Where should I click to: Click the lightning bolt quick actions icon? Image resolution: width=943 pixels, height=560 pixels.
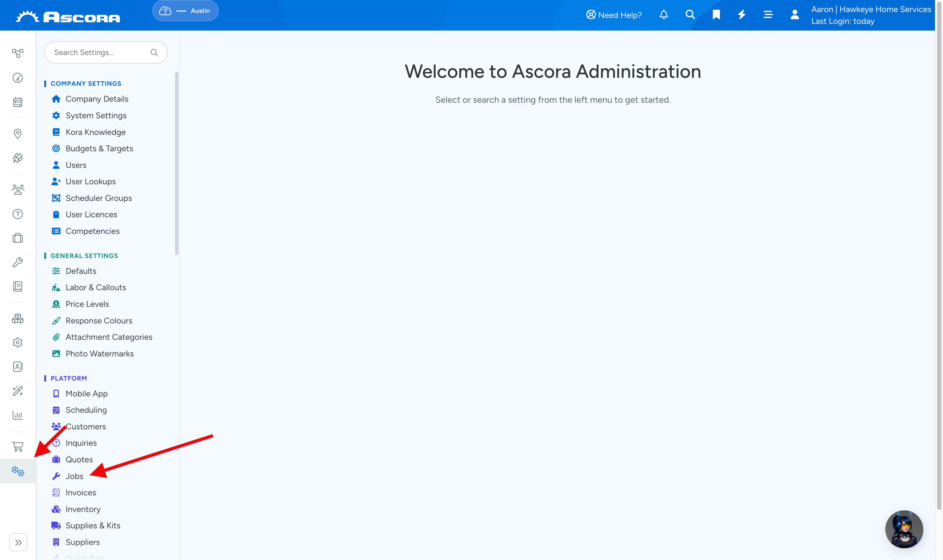pyautogui.click(x=742, y=15)
